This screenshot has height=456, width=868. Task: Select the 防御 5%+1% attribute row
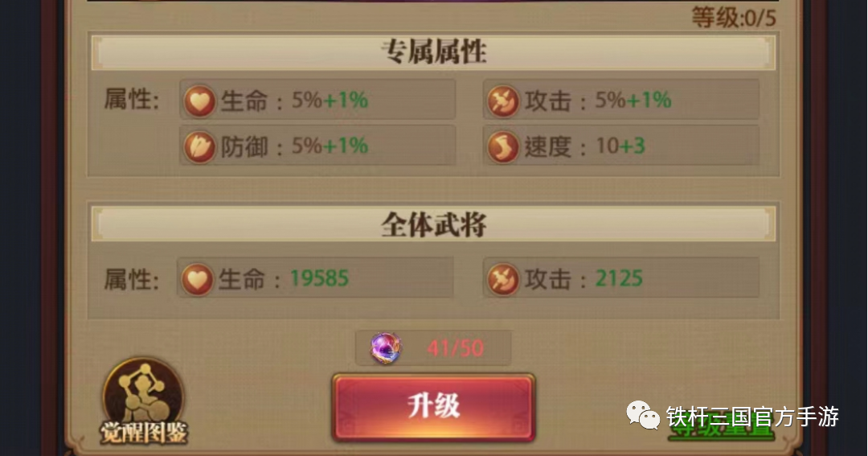[x=317, y=146]
